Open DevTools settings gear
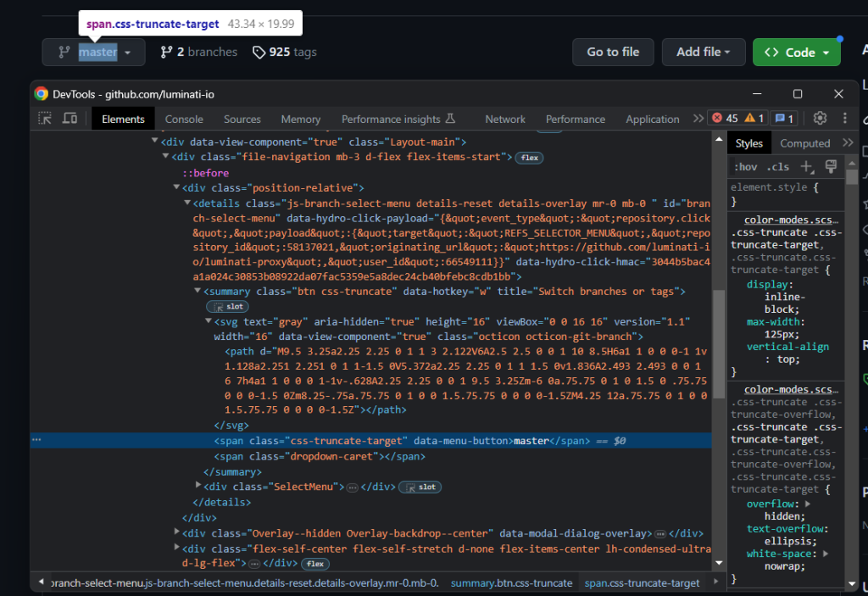 point(820,119)
